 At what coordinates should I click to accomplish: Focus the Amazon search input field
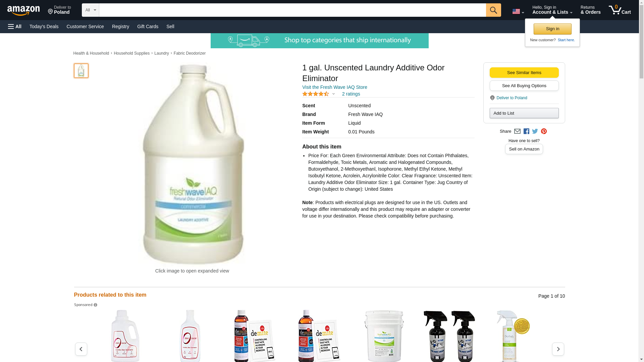click(292, 10)
